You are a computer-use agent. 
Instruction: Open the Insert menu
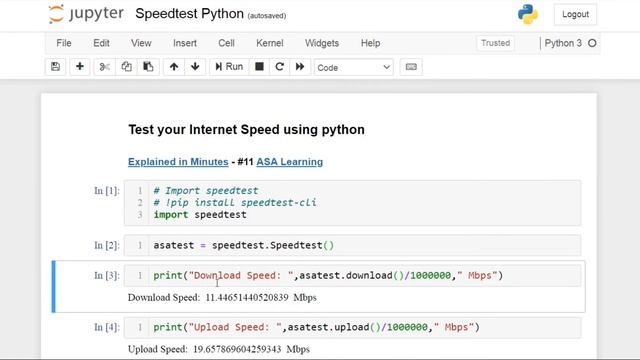pyautogui.click(x=184, y=43)
